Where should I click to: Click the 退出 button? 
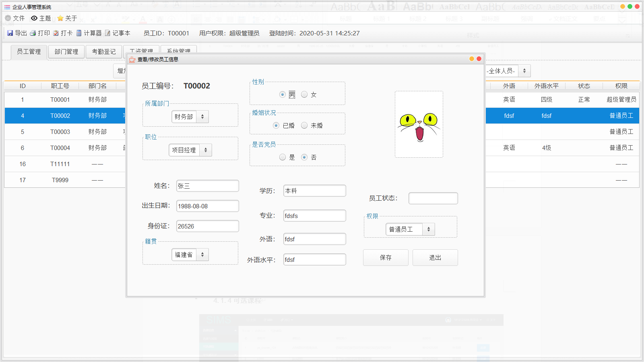(x=435, y=257)
